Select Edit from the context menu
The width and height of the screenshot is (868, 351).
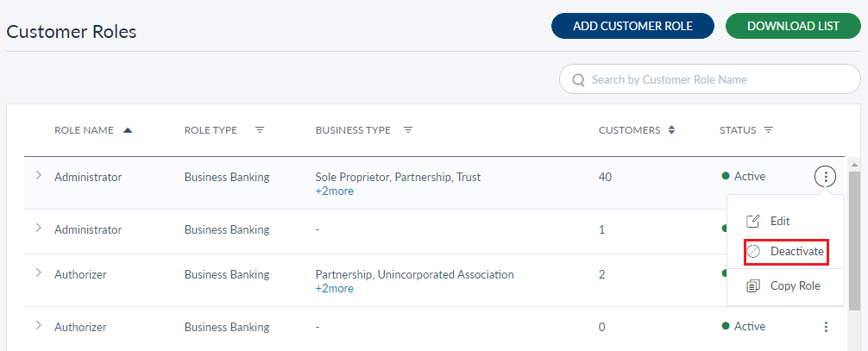click(779, 221)
